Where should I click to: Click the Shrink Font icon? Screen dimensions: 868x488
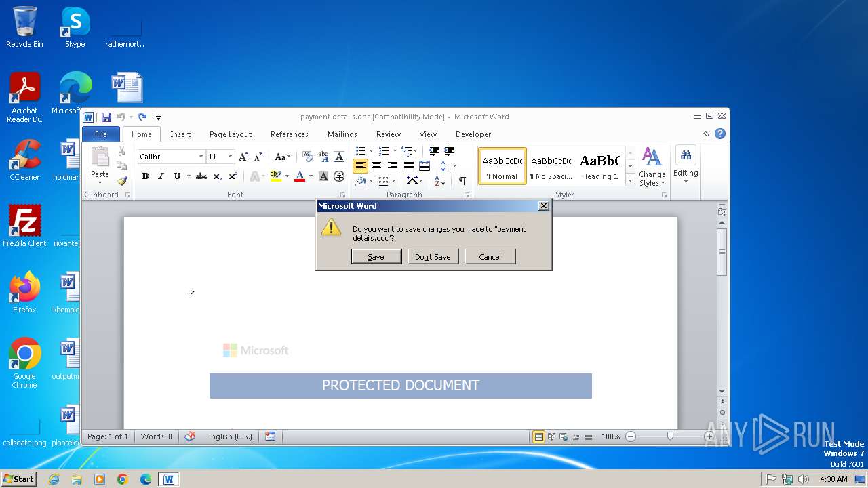[258, 157]
